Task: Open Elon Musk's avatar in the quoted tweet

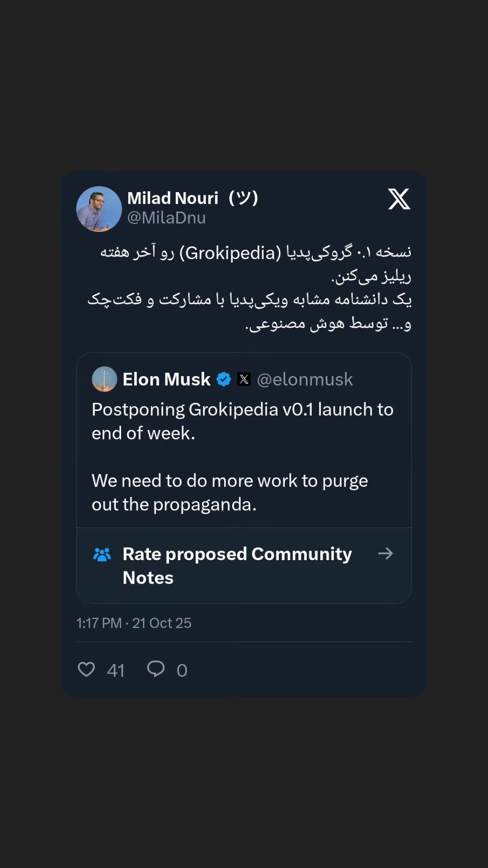Action: click(x=104, y=379)
